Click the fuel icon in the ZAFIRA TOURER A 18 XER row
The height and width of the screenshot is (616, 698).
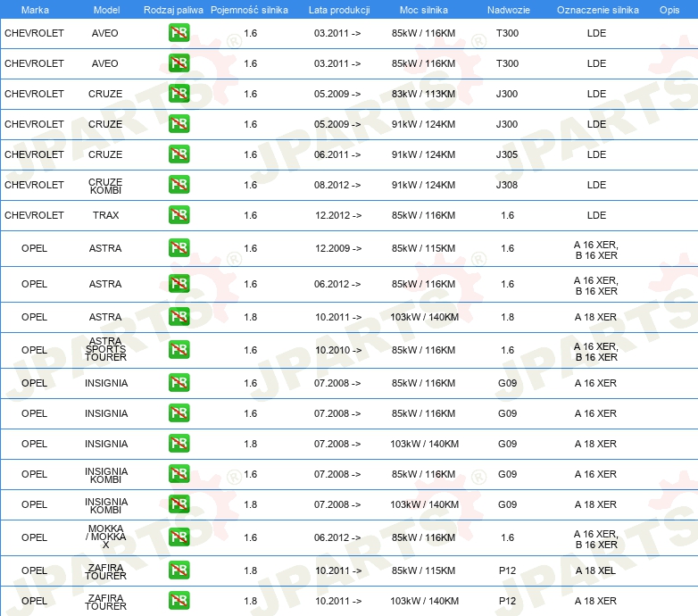pyautogui.click(x=179, y=601)
